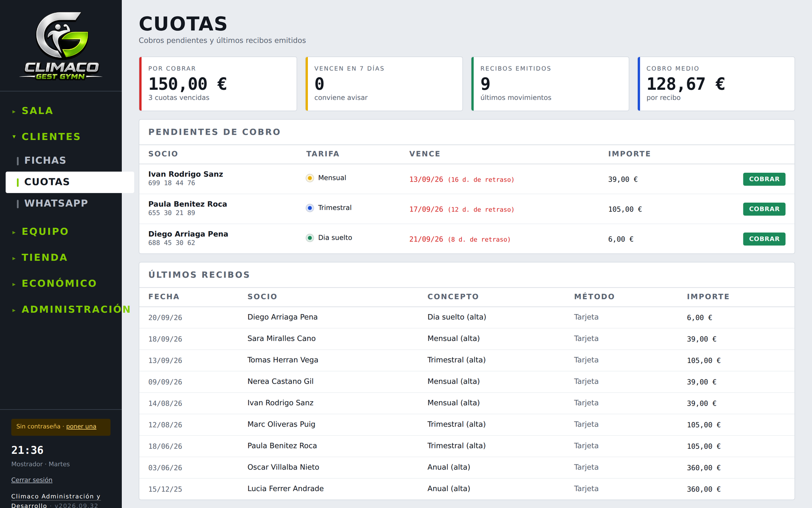Open Climaco Administración y Desarrollo link
The width and height of the screenshot is (812, 508).
tap(55, 500)
